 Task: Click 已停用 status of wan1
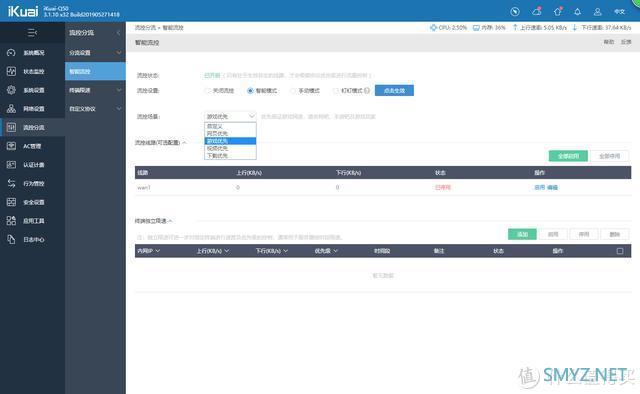[443, 187]
